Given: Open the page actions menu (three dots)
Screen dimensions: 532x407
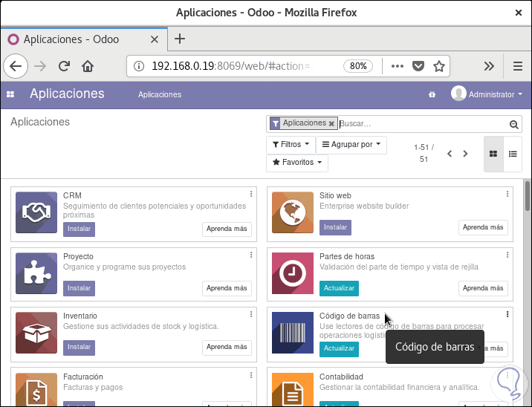Looking at the screenshot, I should [x=398, y=66].
